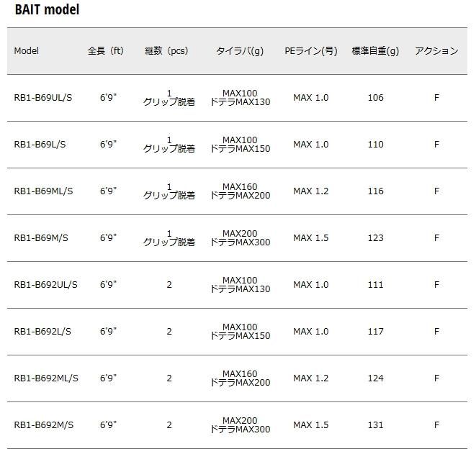Click the RB1-B692L/S model name
476x454 pixels.
(x=42, y=332)
